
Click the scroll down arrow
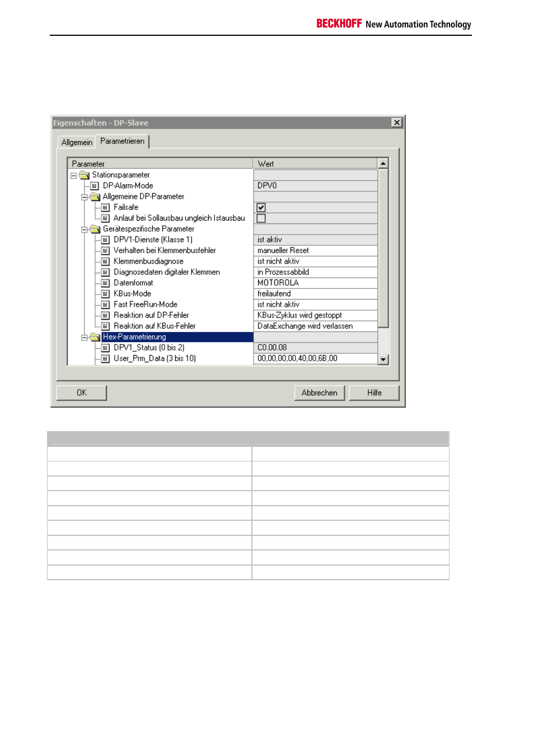[x=383, y=360]
